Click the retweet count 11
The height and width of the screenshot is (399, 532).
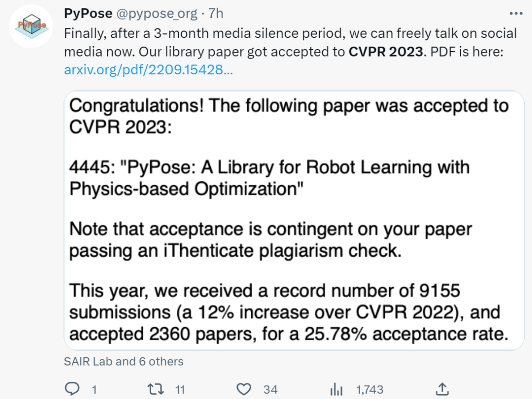point(180,390)
